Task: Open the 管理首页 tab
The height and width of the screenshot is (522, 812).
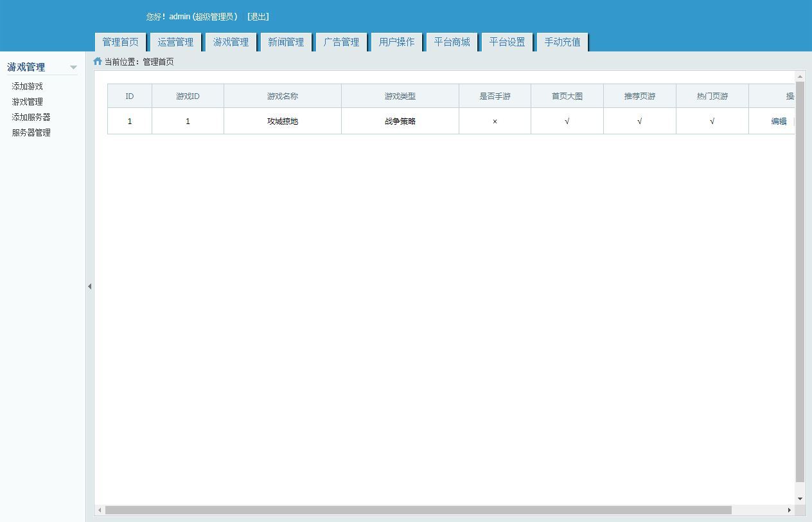Action: tap(120, 42)
